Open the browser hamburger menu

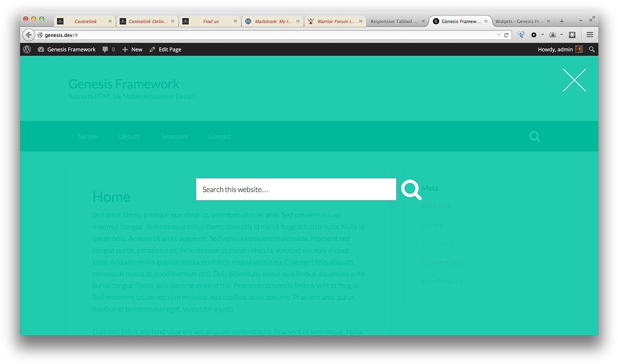589,35
